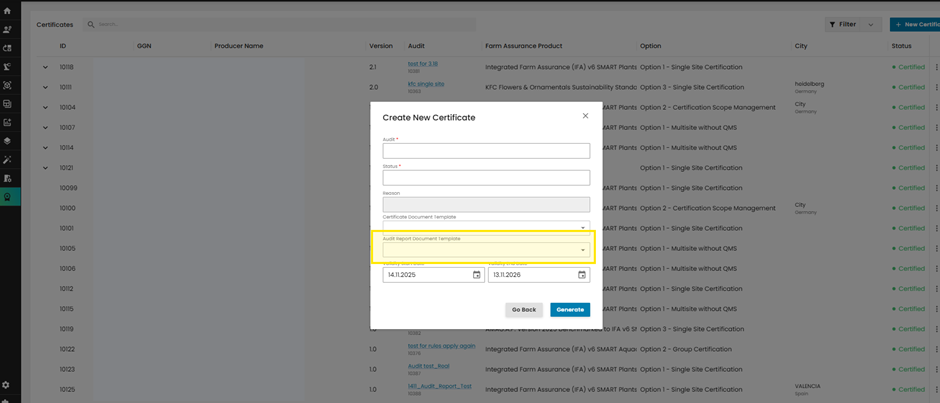The image size is (940, 403).
Task: Click the Generate button
Action: (x=569, y=310)
